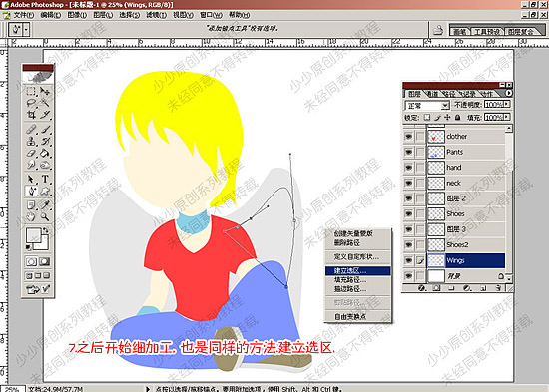Screen dimensions: 549x392
Task: Select the Custom Shape tool
Action: (x=45, y=192)
